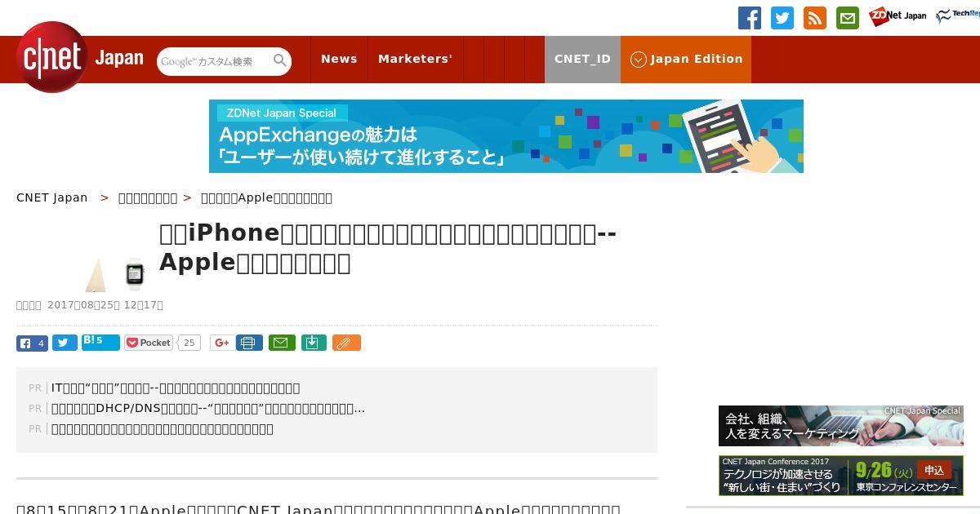
Task: Open the Facebook icon in top bar
Action: click(750, 18)
